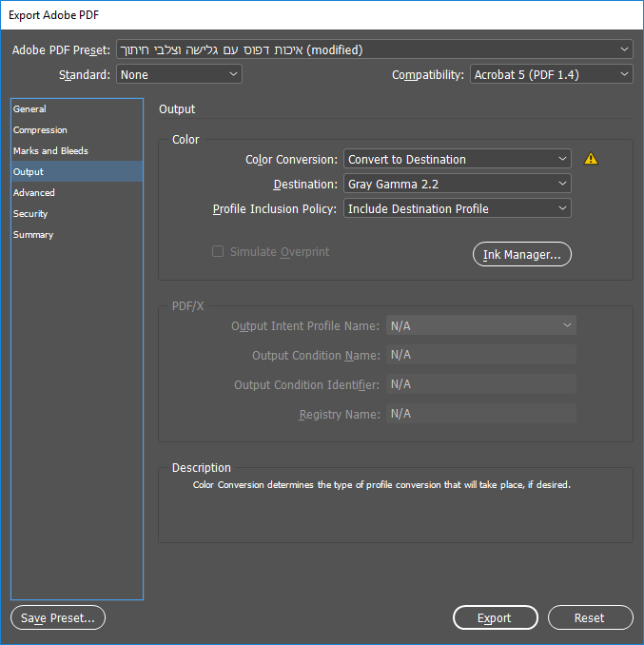The width and height of the screenshot is (644, 645).
Task: Click the Export Adobe PDF title text
Action: point(54,15)
